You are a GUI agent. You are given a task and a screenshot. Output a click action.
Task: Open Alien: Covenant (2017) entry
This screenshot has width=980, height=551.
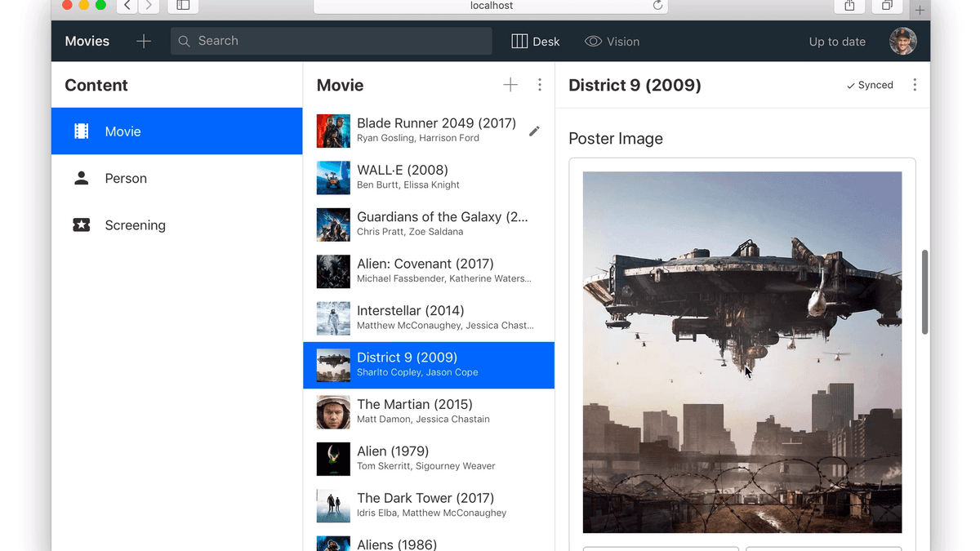429,271
